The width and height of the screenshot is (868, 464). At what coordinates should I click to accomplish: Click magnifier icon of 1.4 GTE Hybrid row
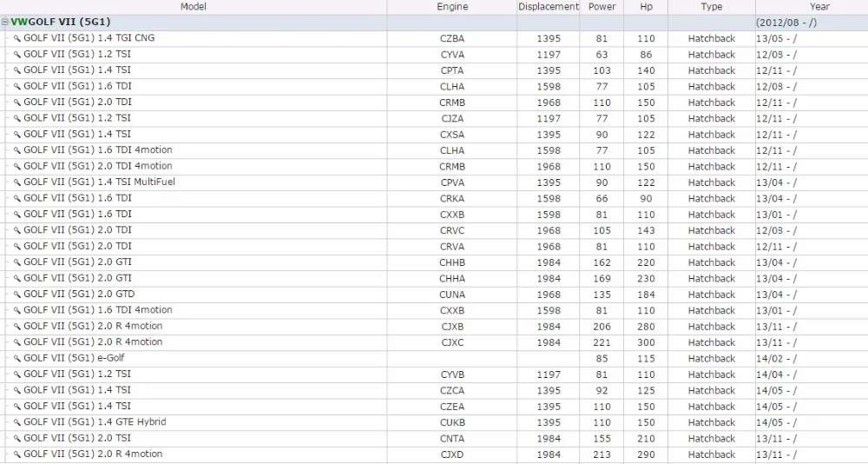coord(17,422)
